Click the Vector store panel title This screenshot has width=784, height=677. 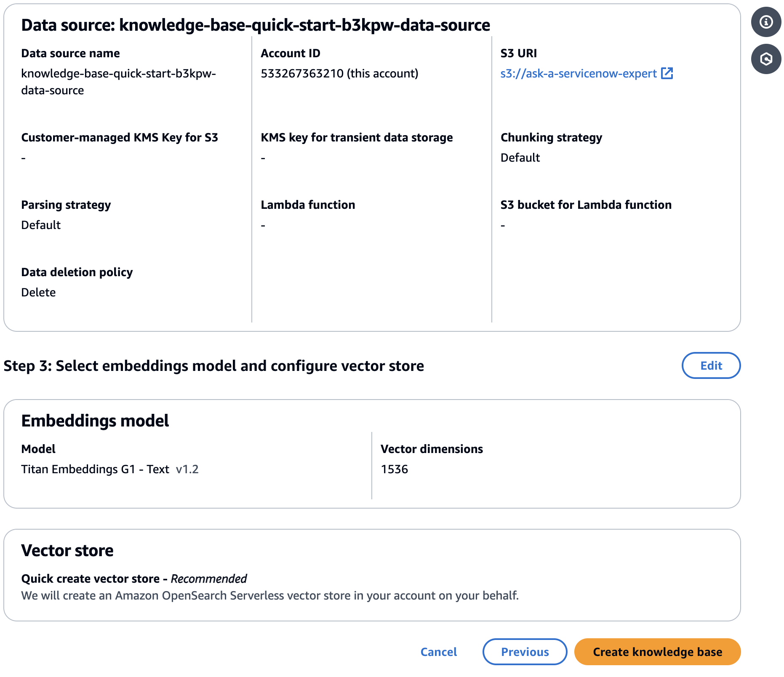coord(67,550)
